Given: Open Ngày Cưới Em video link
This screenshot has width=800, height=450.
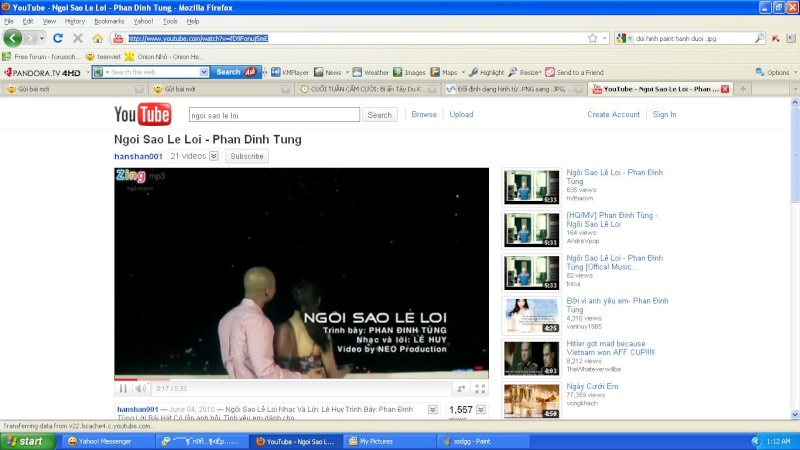Looking at the screenshot, I should click(x=592, y=386).
